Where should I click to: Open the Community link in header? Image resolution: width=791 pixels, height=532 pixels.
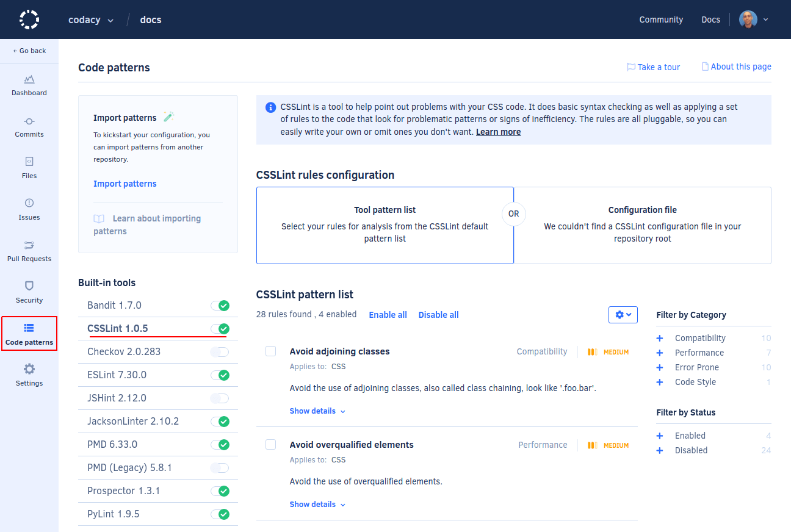(661, 20)
